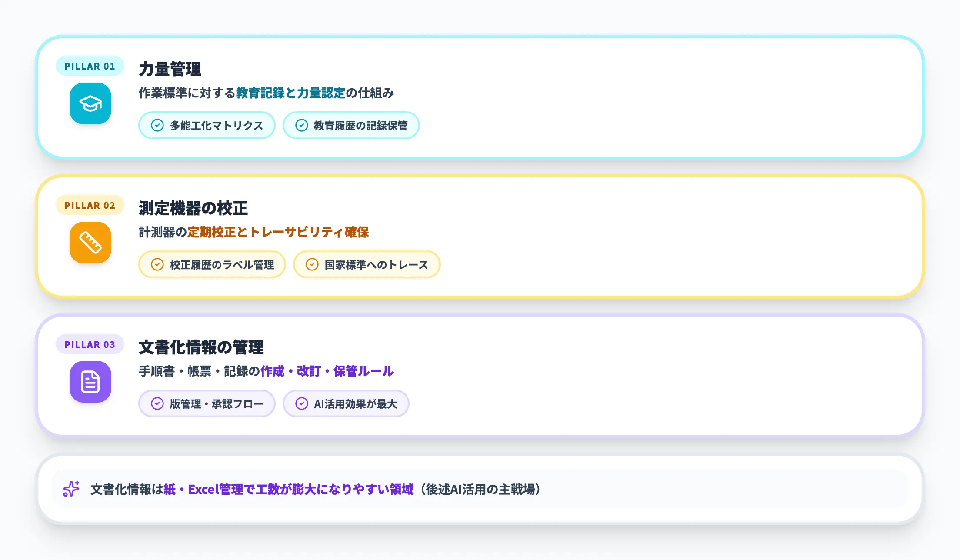This screenshot has height=560, width=960.
Task: Click check icon beside 校正履歴のラベル管理
Action: click(157, 265)
